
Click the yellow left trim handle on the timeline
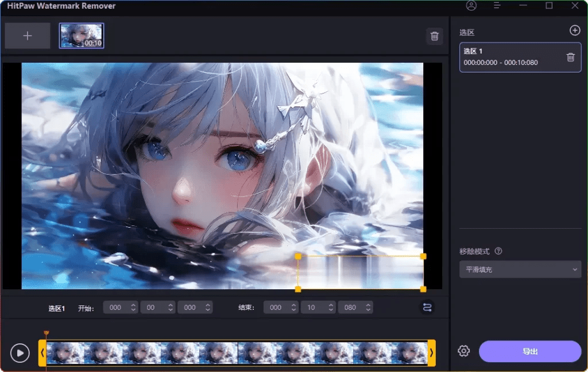coord(42,352)
